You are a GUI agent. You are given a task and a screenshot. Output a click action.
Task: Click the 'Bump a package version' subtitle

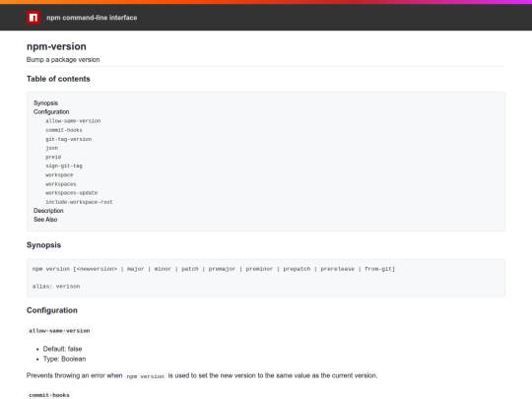point(63,60)
